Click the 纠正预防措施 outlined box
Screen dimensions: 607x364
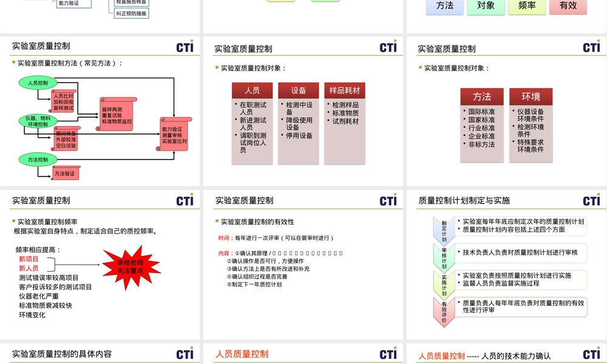pos(131,13)
